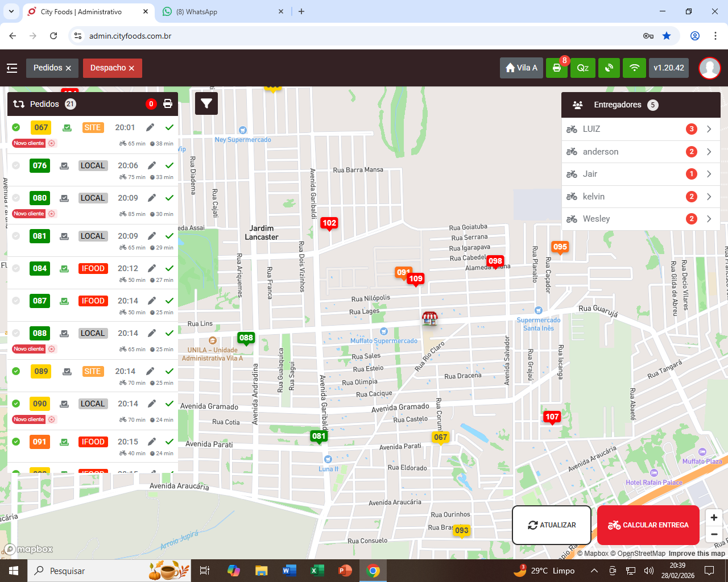This screenshot has width=728, height=582.
Task: Expand Wesley's delivery list chevron
Action: (709, 219)
